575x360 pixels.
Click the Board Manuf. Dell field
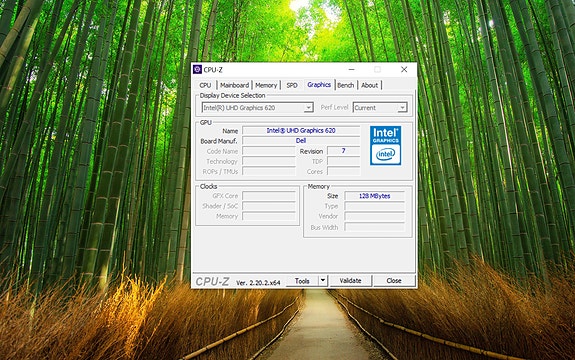(301, 141)
